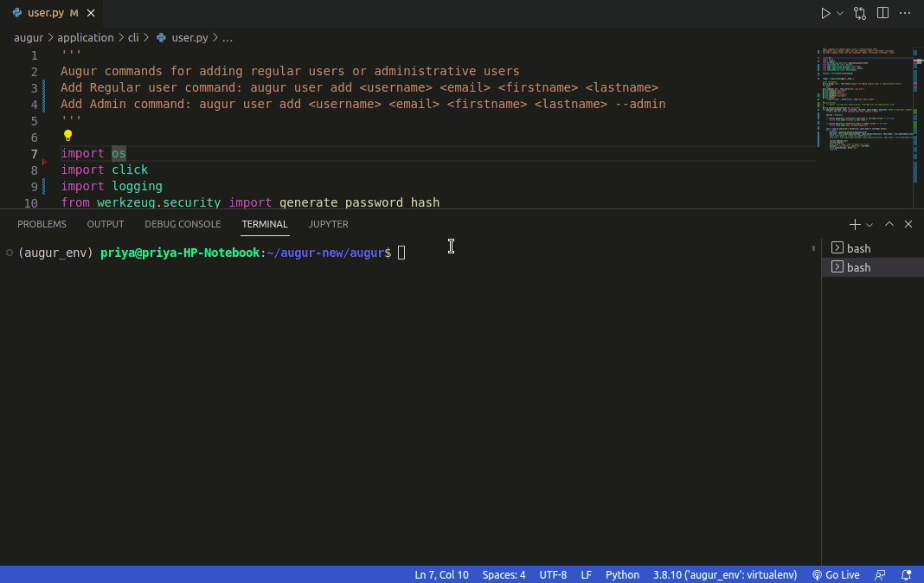This screenshot has width=924, height=583.
Task: Click Ln 7, Col 10 in status bar
Action: pyautogui.click(x=441, y=574)
